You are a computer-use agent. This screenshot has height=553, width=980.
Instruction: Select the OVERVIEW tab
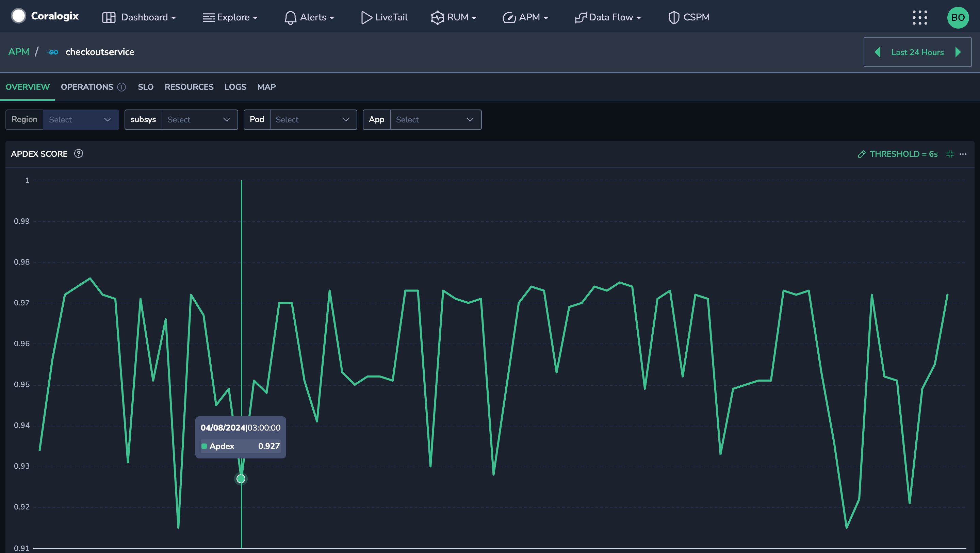pyautogui.click(x=27, y=87)
